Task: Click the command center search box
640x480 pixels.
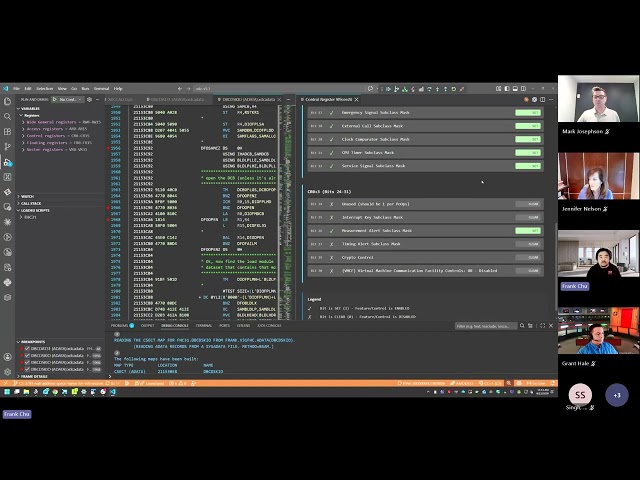Action: [282, 89]
